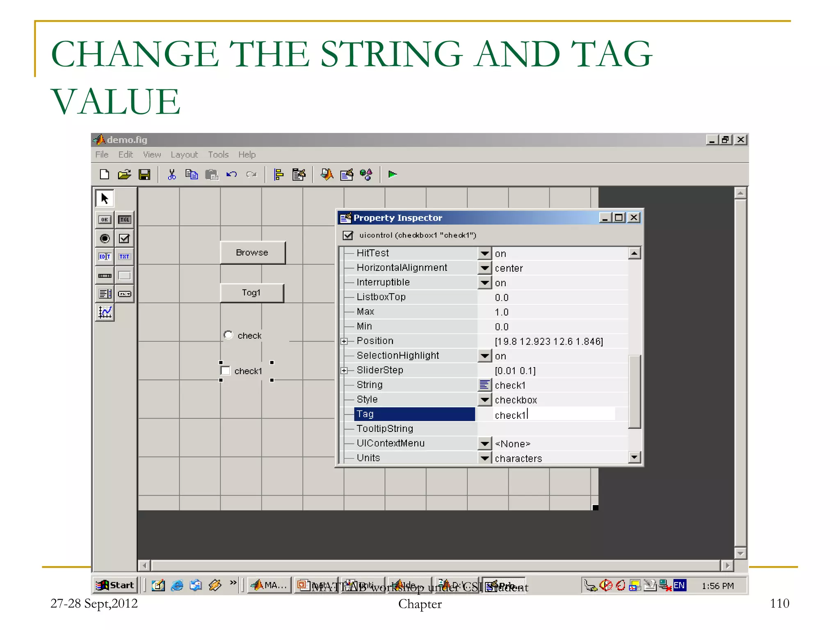
Task: Select the check radio button on canvas
Action: [228, 335]
